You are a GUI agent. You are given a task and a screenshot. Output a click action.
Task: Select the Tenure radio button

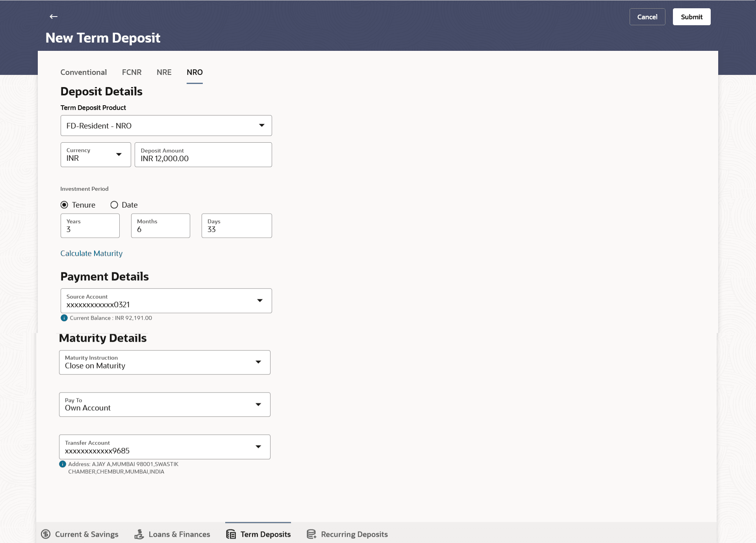pyautogui.click(x=64, y=205)
